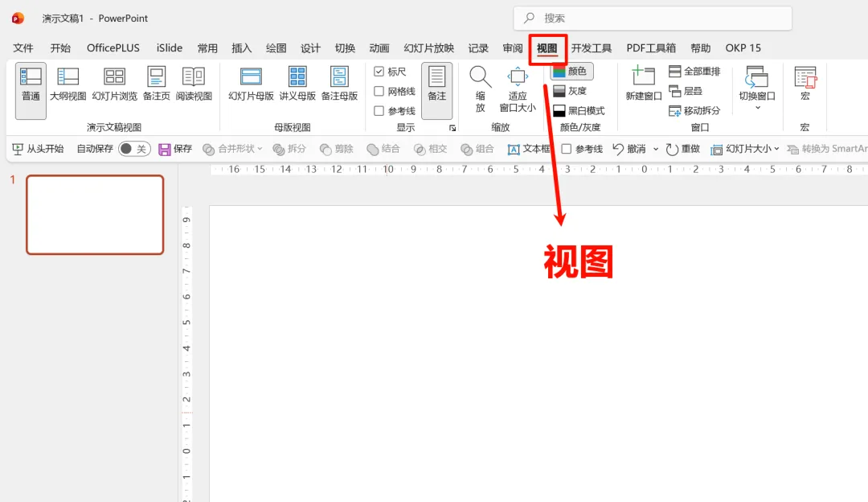Toggle Guides (参考线) checkbox in quick toolbar
This screenshot has width=868, height=502.
(x=567, y=149)
